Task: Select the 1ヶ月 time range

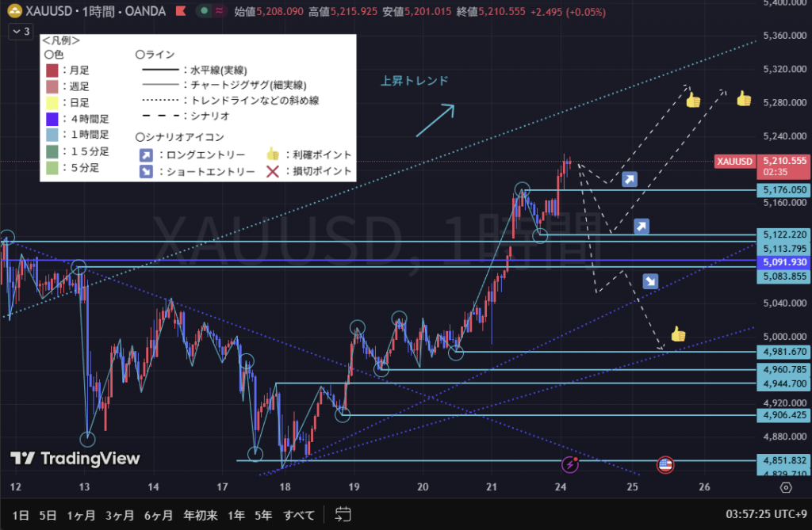Action: (82, 514)
